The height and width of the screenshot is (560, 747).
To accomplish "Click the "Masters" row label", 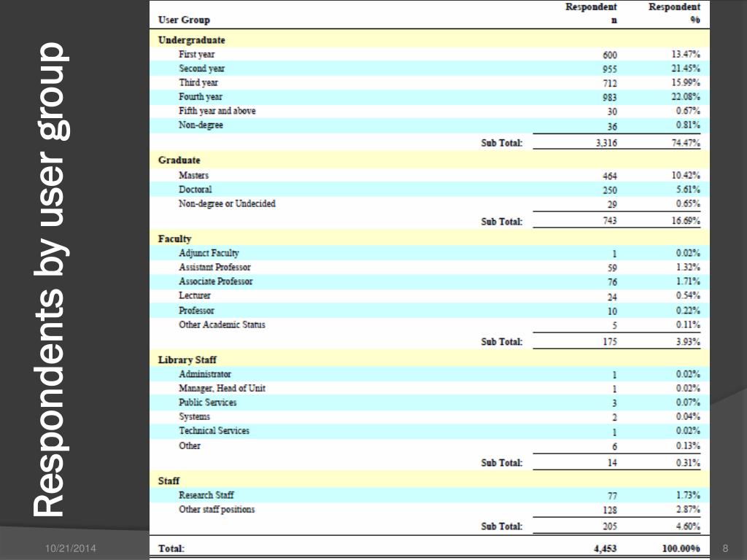I will click(x=194, y=175).
